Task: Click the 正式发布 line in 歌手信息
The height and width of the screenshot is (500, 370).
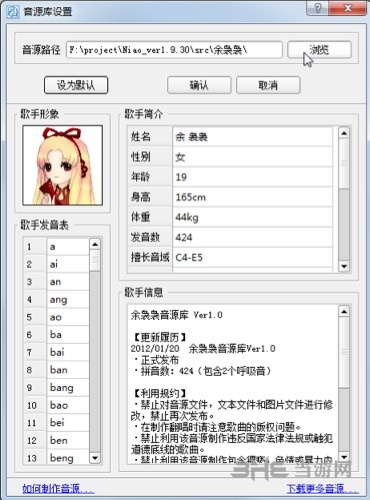Action: coord(157,360)
